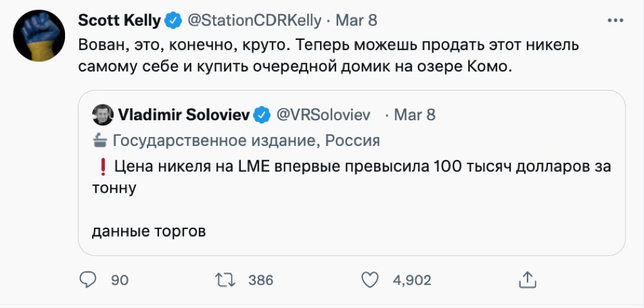
Task: Like the tweet with the heart icon
Action: [x=369, y=280]
